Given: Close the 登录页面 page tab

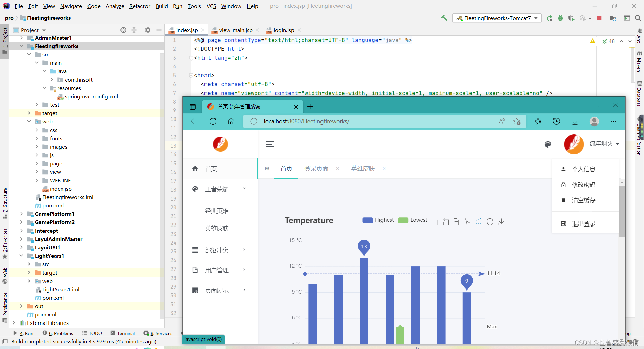Looking at the screenshot, I should [337, 169].
